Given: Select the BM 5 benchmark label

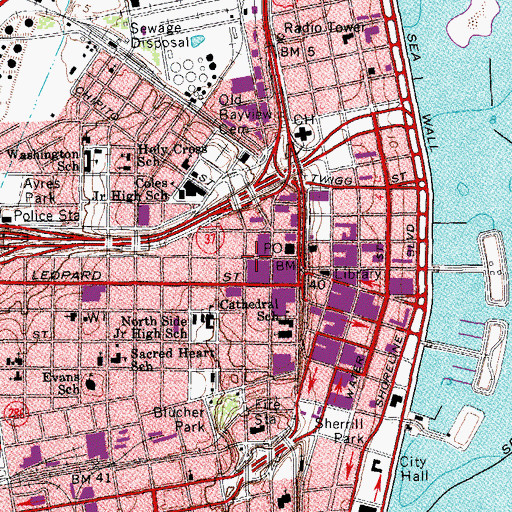Looking at the screenshot, I should (297, 52).
